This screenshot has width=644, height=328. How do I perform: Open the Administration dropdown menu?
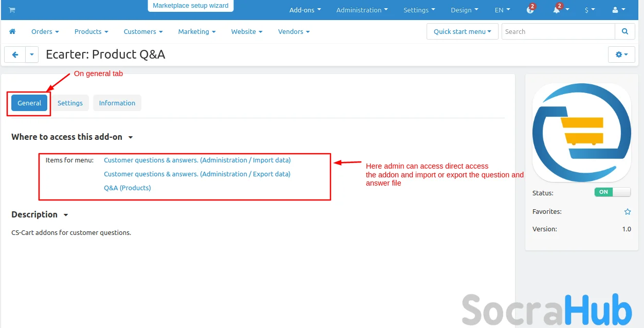pos(362,10)
